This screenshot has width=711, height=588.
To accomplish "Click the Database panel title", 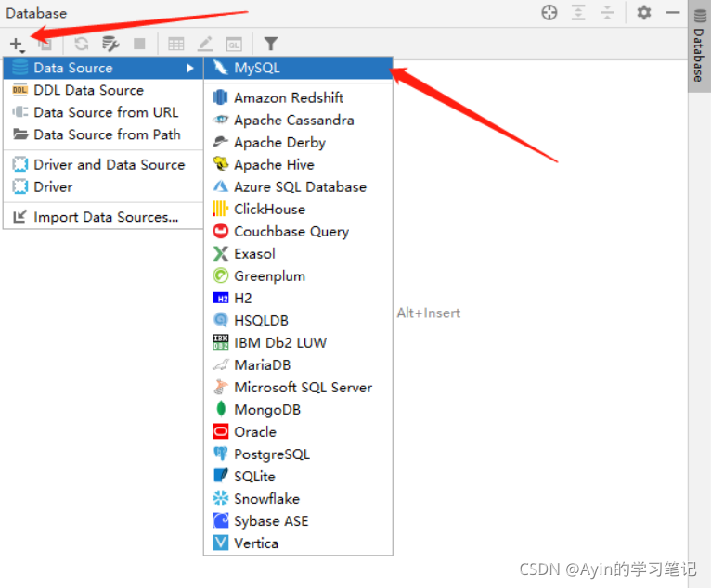I will 36,13.
